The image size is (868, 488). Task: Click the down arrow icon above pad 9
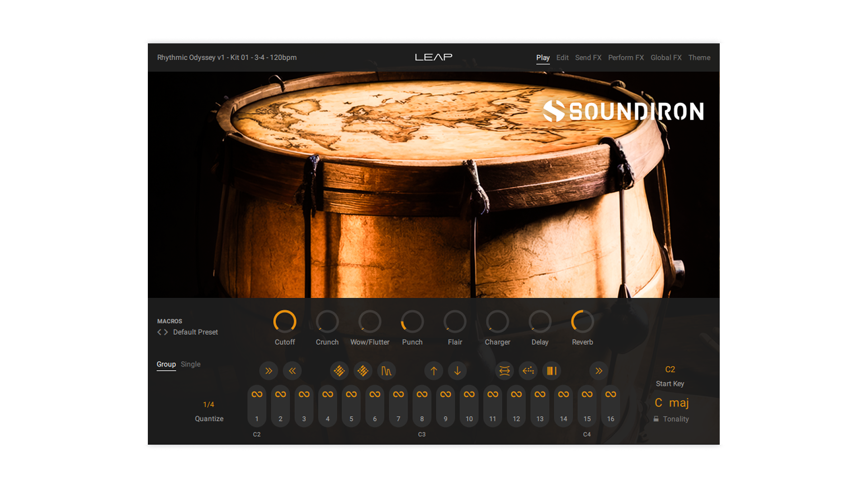(x=457, y=371)
